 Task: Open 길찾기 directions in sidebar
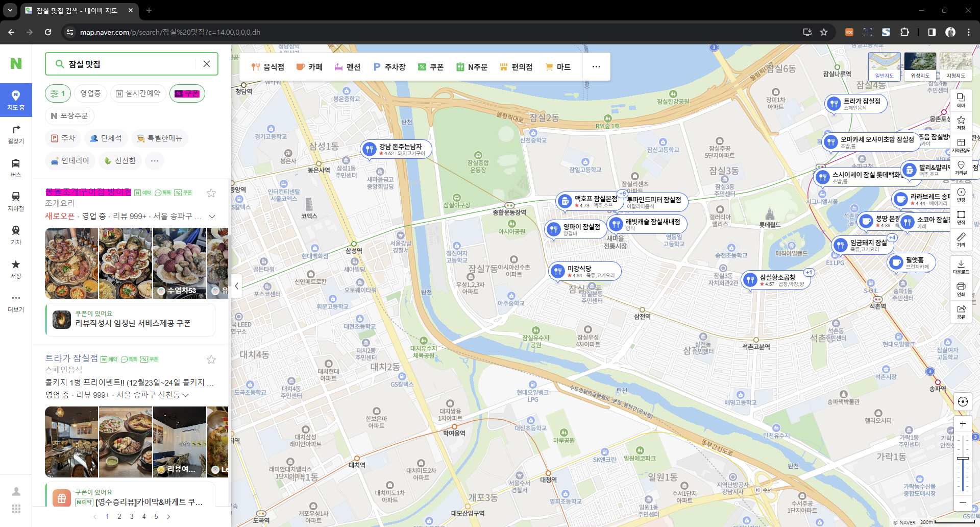(x=16, y=134)
